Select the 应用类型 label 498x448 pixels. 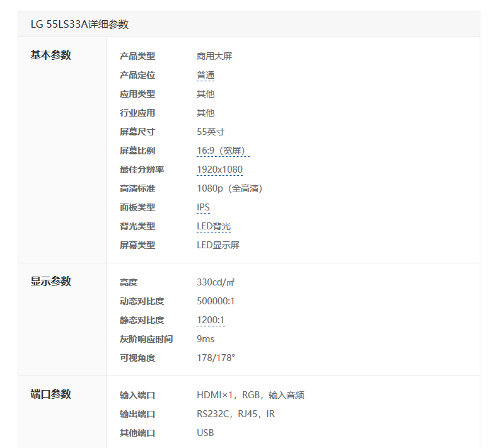(x=137, y=94)
